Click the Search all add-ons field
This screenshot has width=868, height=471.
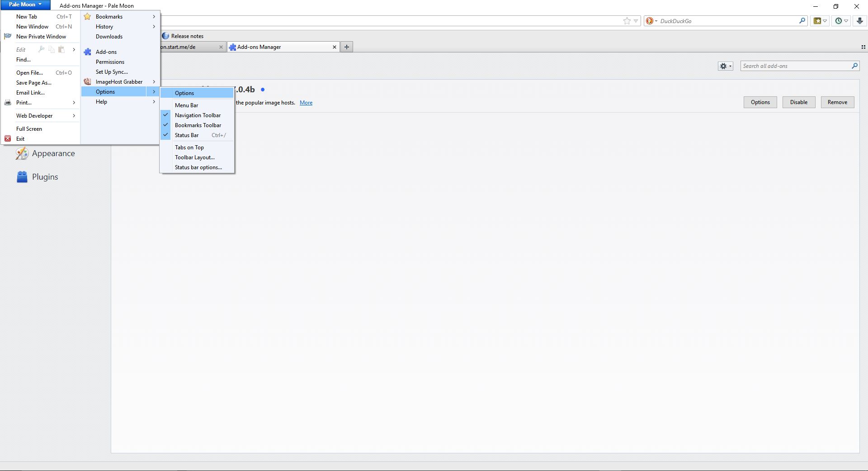795,66
